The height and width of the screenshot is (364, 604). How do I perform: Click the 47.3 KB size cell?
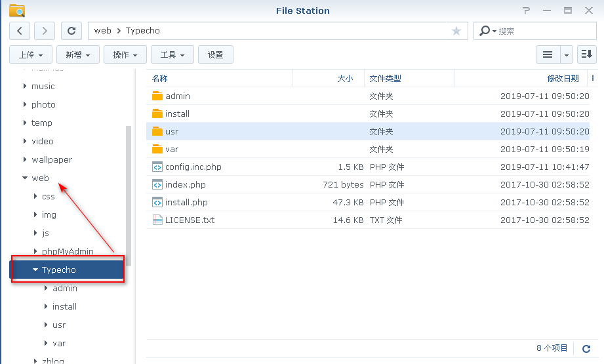[x=348, y=202]
